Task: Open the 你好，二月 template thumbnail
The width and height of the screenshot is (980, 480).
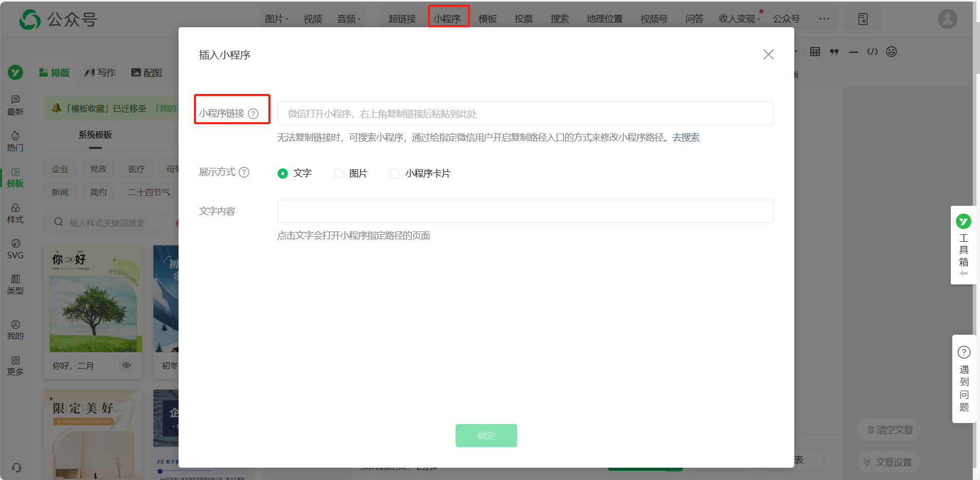Action: pos(93,299)
